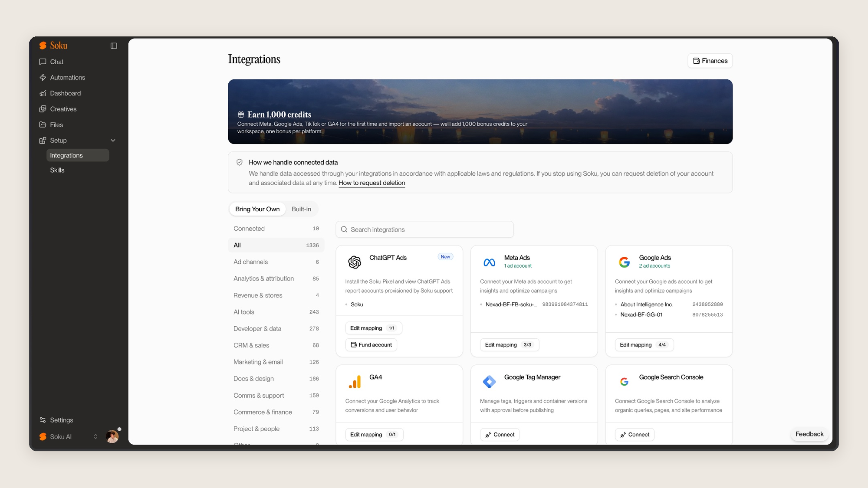This screenshot has width=868, height=488.
Task: Filter by Marketing & email
Action: coord(276,362)
